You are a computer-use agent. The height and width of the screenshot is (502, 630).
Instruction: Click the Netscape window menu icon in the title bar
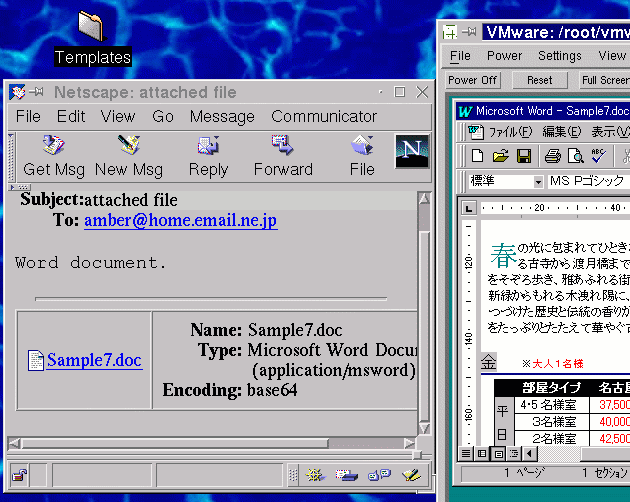17,92
